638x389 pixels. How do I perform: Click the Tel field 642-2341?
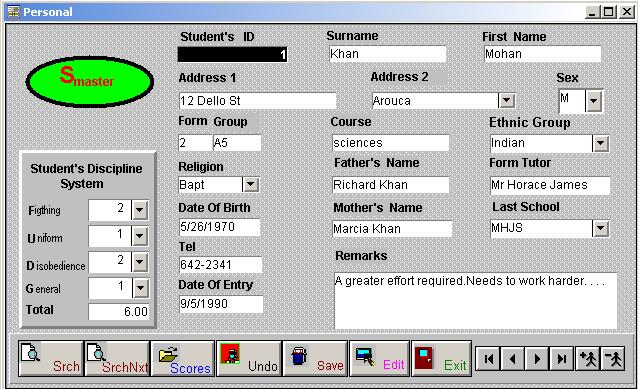click(221, 264)
